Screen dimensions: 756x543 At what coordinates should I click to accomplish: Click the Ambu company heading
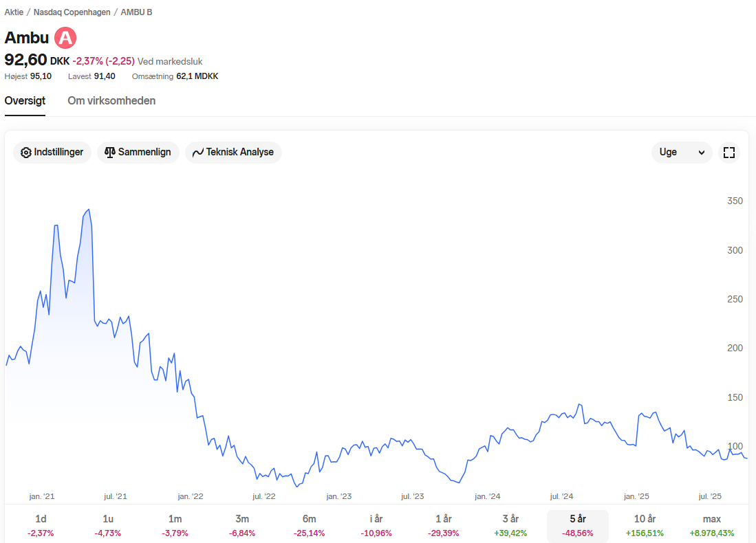tap(27, 38)
